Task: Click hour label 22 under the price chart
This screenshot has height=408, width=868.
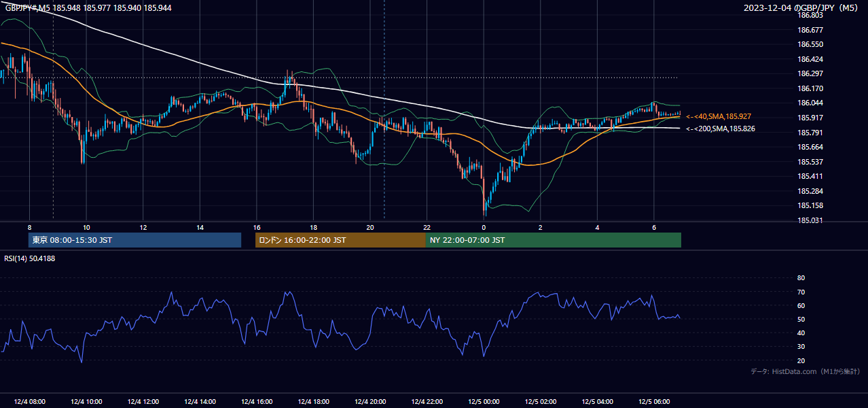Action: (427, 227)
